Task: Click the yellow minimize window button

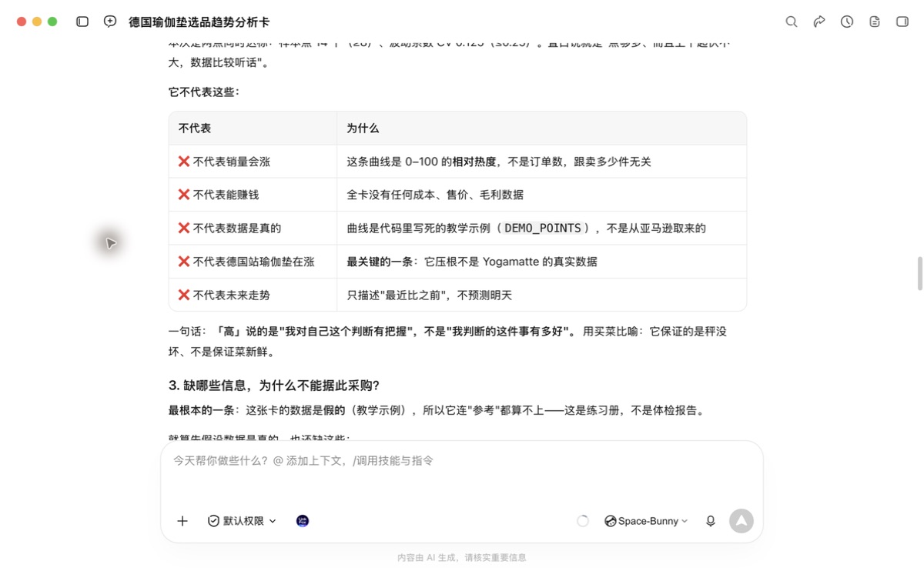Action: (37, 22)
